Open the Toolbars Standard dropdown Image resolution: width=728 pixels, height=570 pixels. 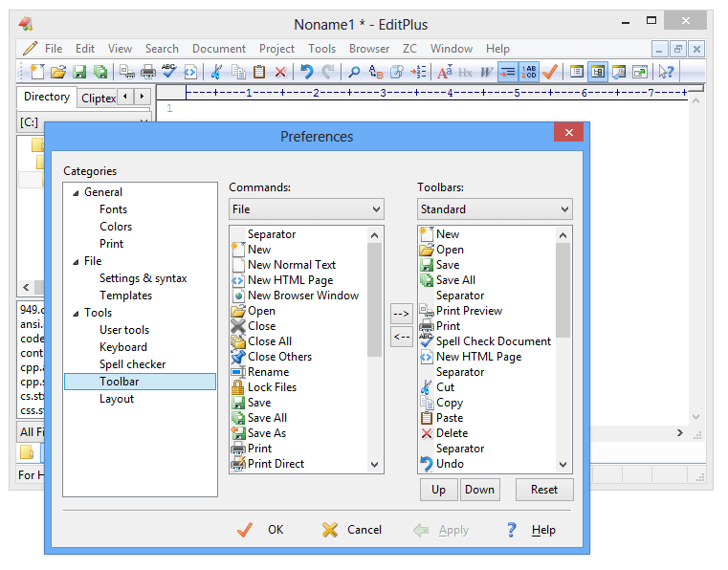(495, 209)
